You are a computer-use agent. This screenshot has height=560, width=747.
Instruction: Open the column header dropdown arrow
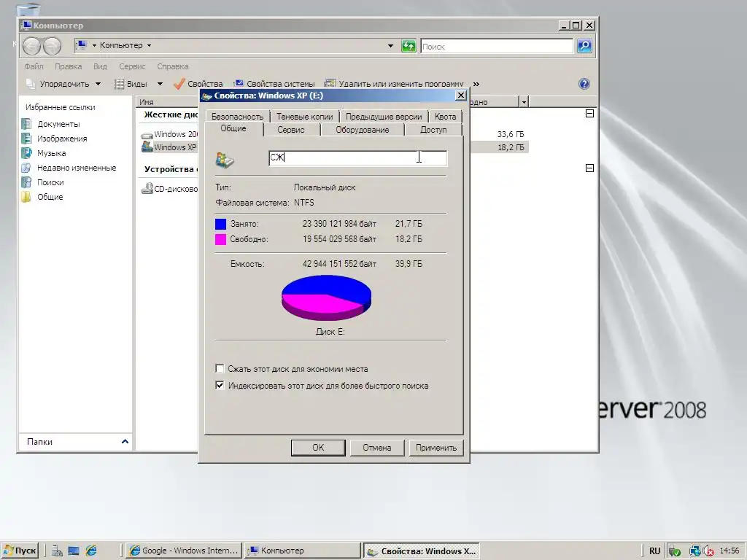coord(524,101)
